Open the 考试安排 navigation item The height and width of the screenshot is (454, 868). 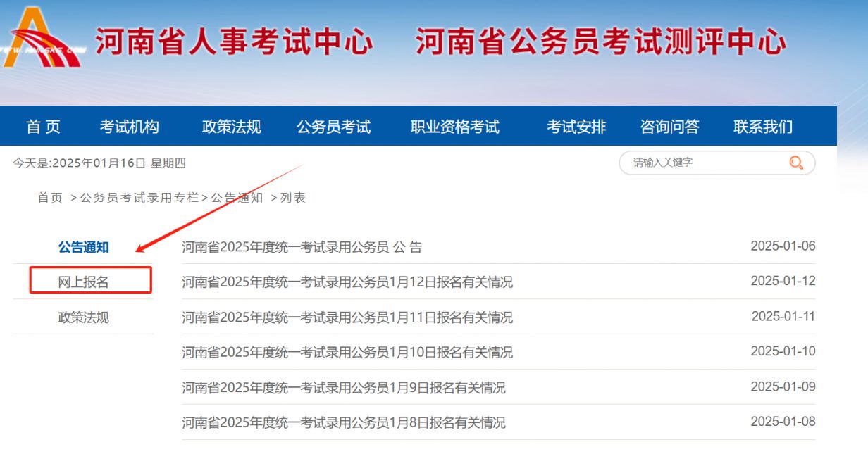[x=576, y=127]
